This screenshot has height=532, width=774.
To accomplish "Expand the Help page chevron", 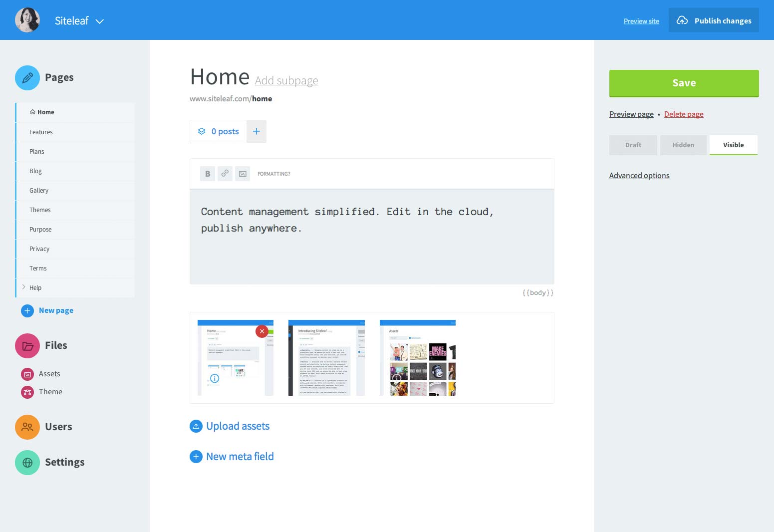I will click(x=23, y=287).
